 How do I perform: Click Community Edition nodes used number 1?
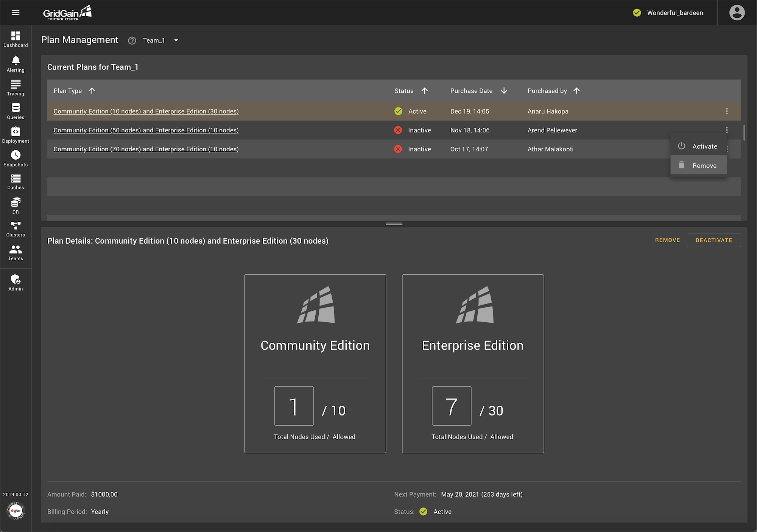(x=294, y=406)
